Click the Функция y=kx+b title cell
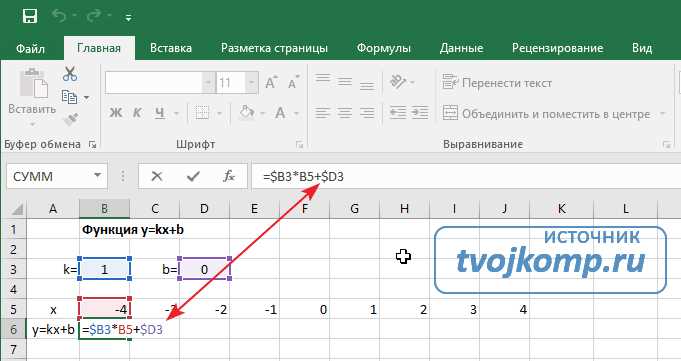Image resolution: width=681 pixels, height=361 pixels. (x=133, y=229)
